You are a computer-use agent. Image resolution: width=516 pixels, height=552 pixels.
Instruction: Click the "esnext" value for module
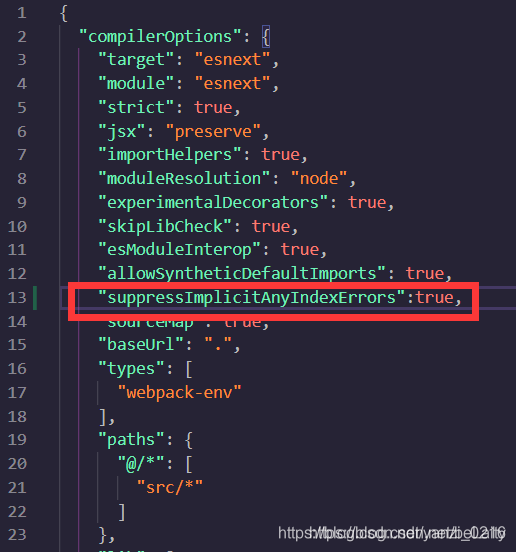point(232,83)
